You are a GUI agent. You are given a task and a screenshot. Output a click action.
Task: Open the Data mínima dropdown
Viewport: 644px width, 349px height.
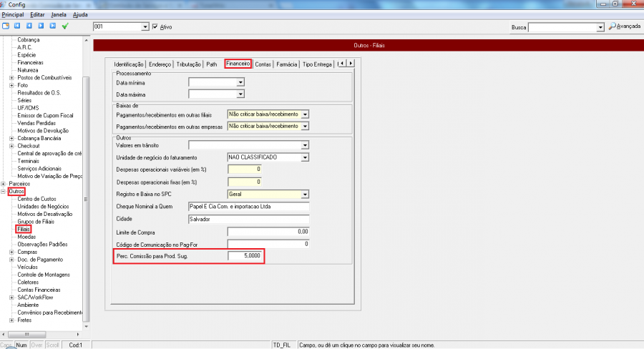(240, 83)
